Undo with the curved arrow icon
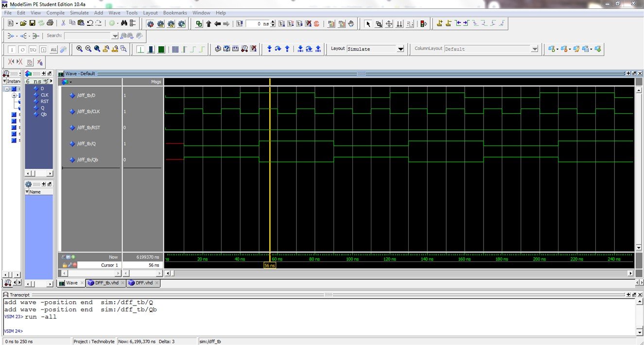 (x=90, y=23)
